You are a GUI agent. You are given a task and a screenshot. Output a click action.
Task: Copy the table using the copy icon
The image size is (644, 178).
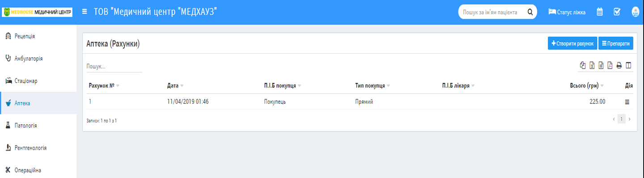pyautogui.click(x=582, y=65)
